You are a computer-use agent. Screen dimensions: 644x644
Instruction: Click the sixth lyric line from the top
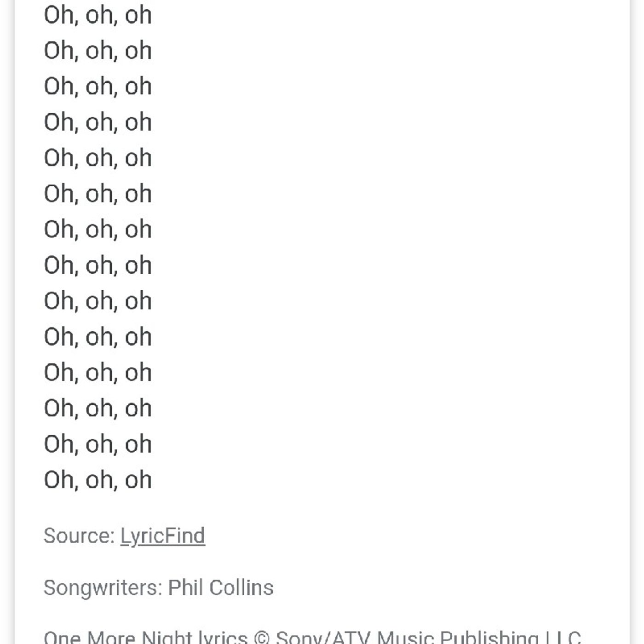98,194
